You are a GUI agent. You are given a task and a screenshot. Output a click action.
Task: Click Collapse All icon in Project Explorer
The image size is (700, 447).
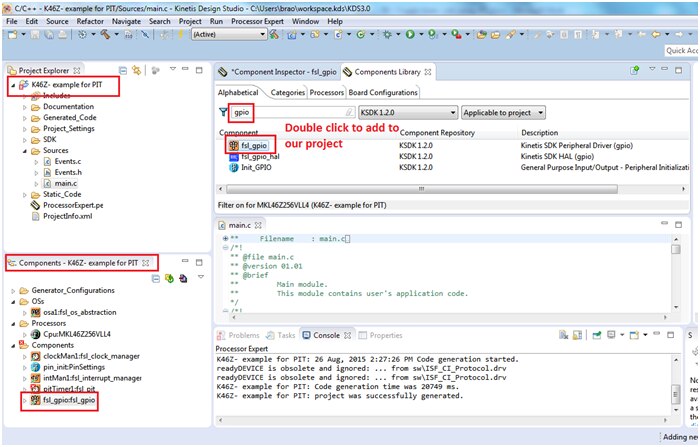123,71
